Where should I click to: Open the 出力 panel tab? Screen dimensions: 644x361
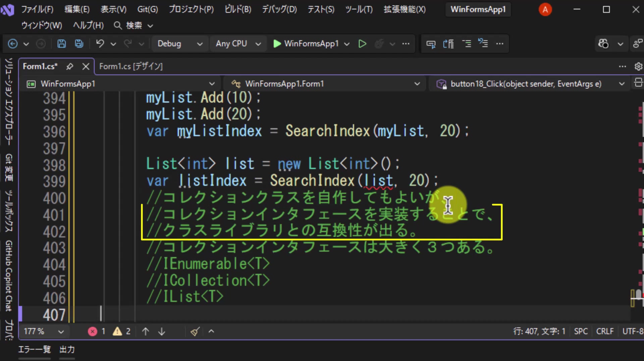[x=67, y=350]
